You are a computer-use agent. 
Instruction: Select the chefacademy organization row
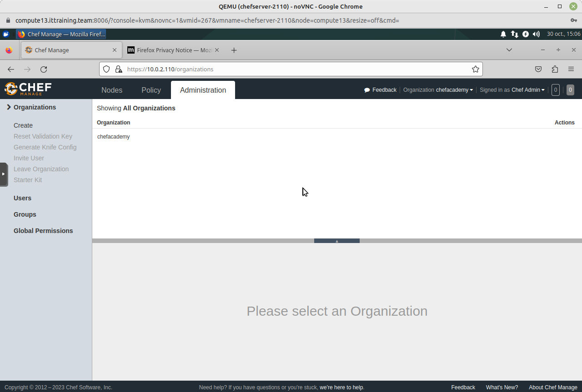coord(114,137)
